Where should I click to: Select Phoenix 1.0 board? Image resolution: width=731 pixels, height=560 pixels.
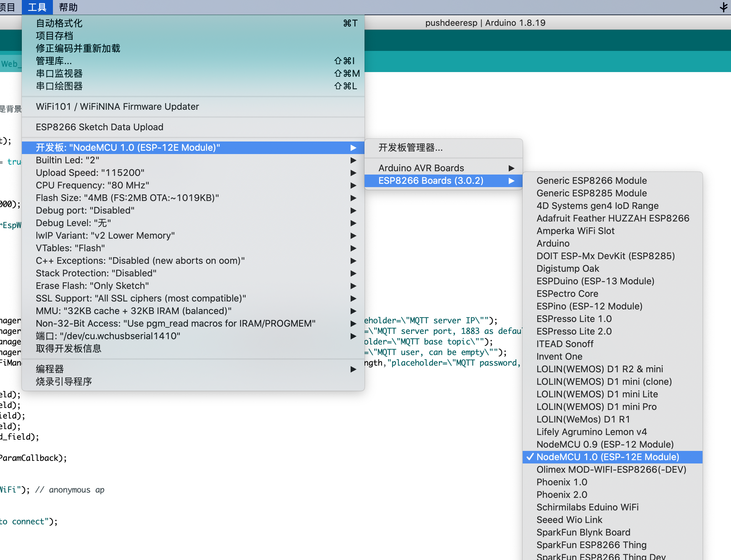click(x=613, y=482)
